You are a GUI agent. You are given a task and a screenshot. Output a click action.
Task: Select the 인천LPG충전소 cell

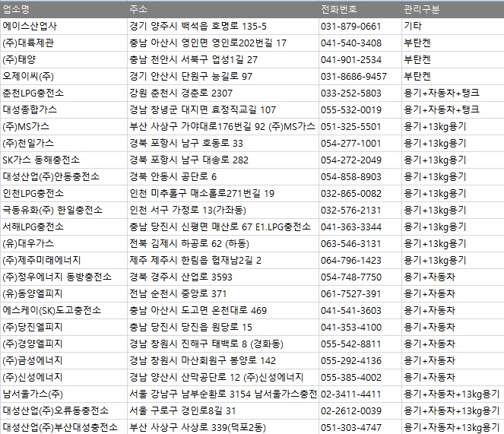64,194
